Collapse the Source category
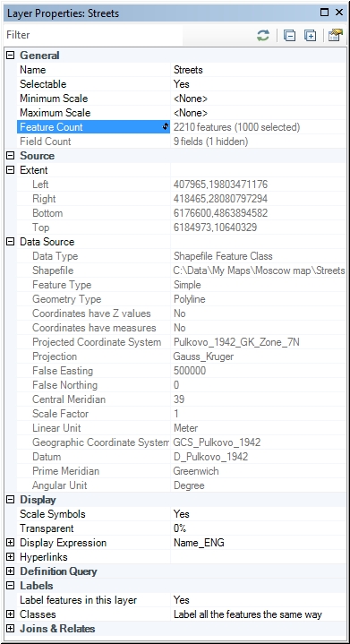 [x=10, y=156]
